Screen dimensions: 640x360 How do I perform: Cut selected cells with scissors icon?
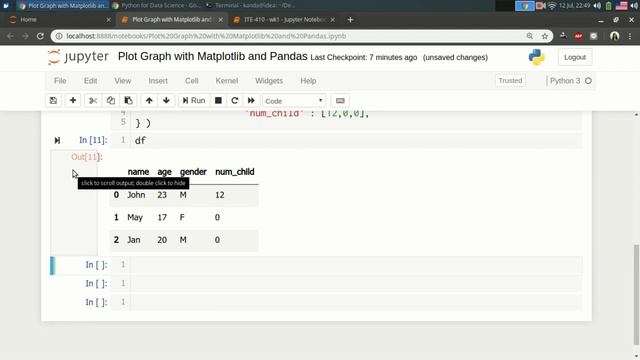pyautogui.click(x=93, y=100)
